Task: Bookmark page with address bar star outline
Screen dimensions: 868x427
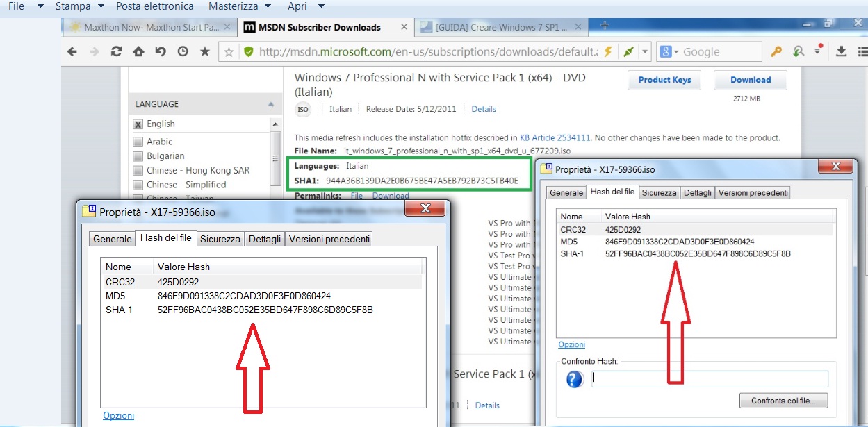Action: [x=229, y=52]
